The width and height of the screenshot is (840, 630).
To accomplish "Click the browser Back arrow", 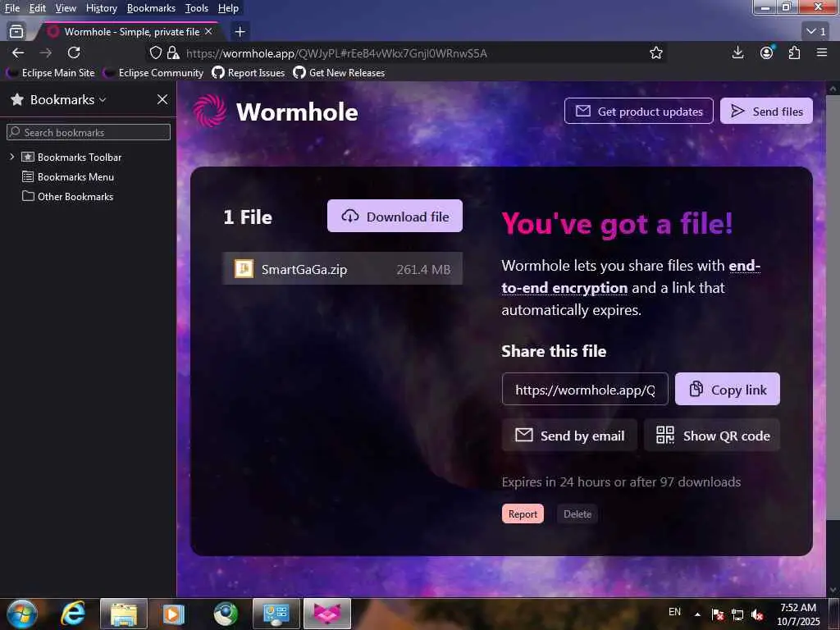I will (x=18, y=52).
